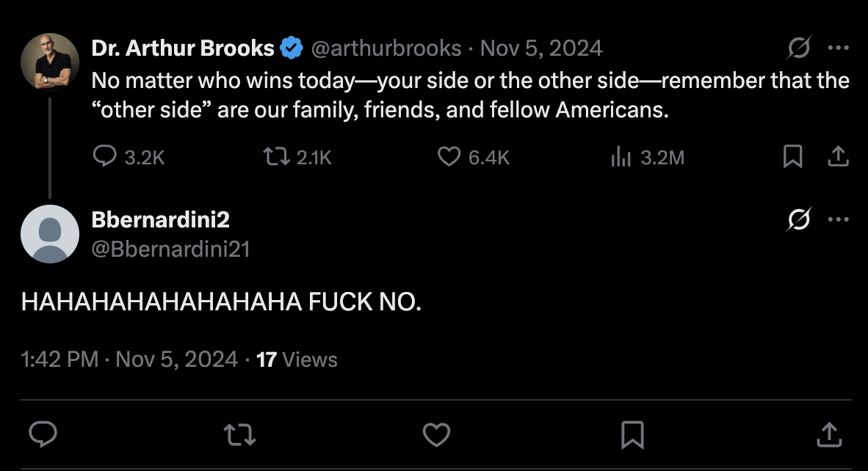
Task: Open Dr. Arthur Brooks' profile picture
Action: tap(50, 62)
